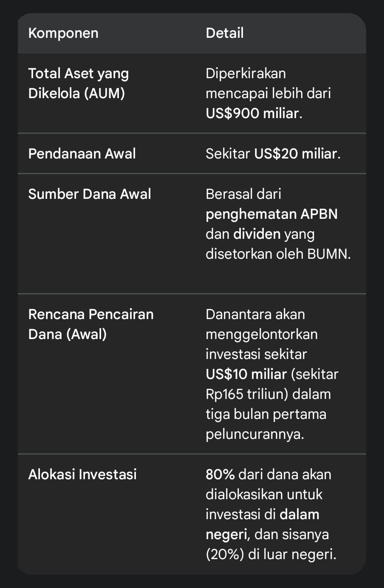Click the Detail column header
384x588 pixels.
point(224,33)
